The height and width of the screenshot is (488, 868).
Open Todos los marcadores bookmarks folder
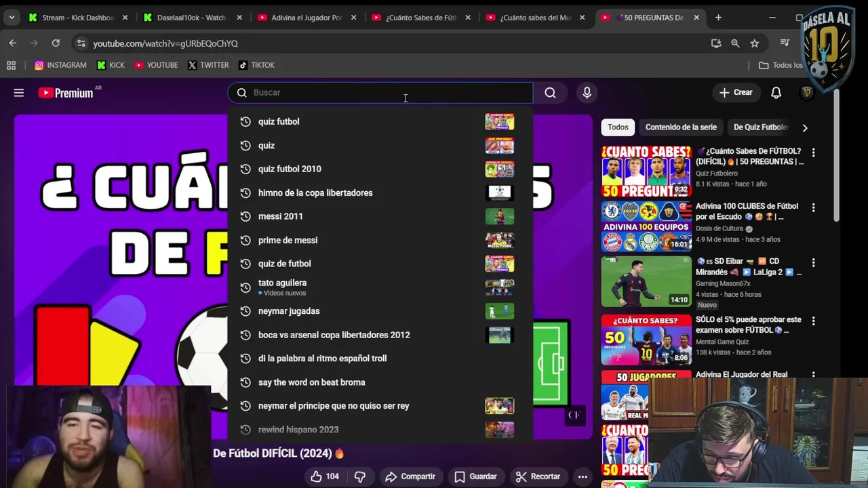click(780, 65)
